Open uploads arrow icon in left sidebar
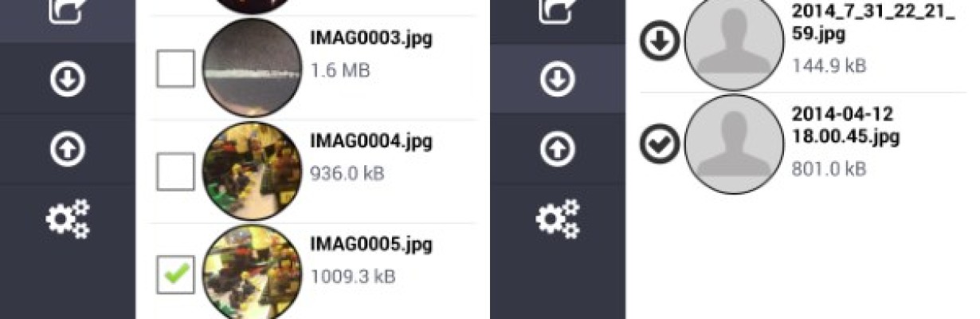Viewport: 980px width, 319px height. pyautogui.click(x=68, y=150)
